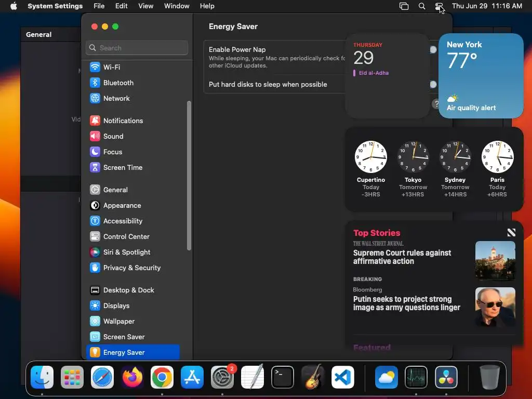532x399 pixels.
Task: Click the Cupertino clock
Action: pyautogui.click(x=371, y=157)
